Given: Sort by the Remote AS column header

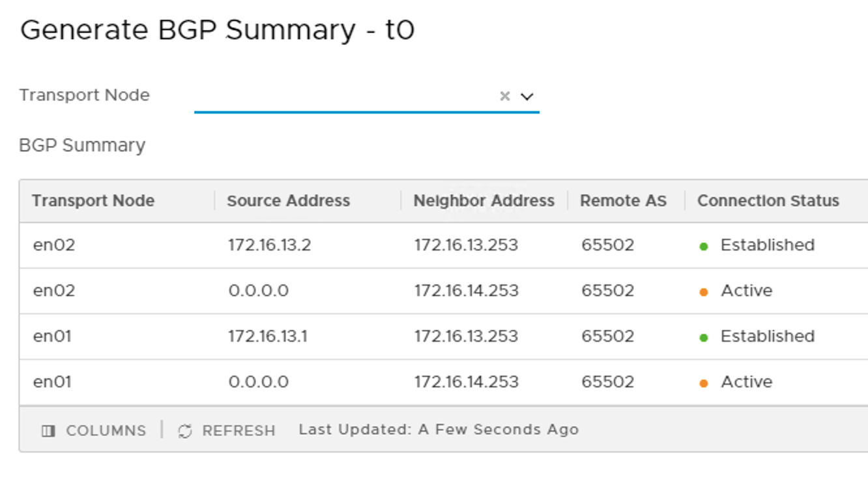Looking at the screenshot, I should [623, 201].
